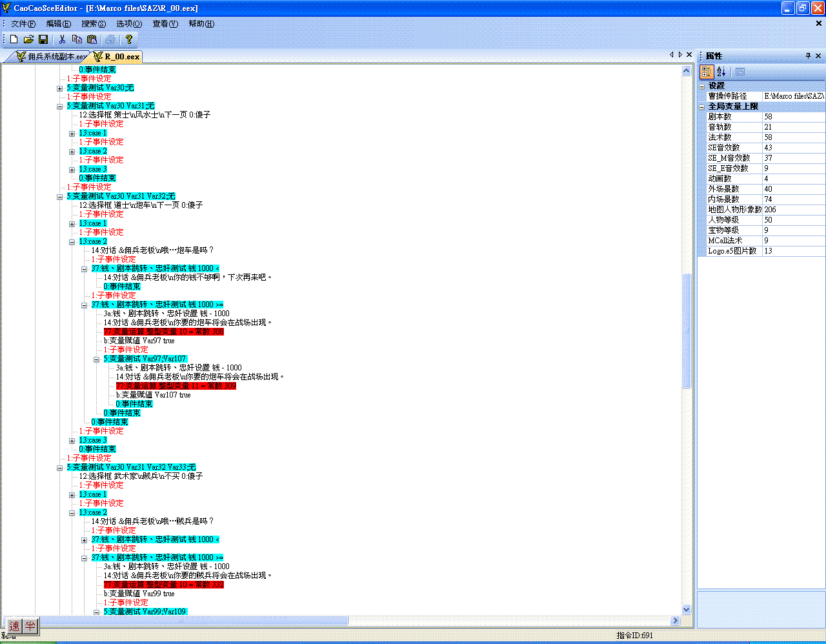The image size is (826, 644).
Task: Select the 12:选择框 道士 tree item
Action: 141,205
